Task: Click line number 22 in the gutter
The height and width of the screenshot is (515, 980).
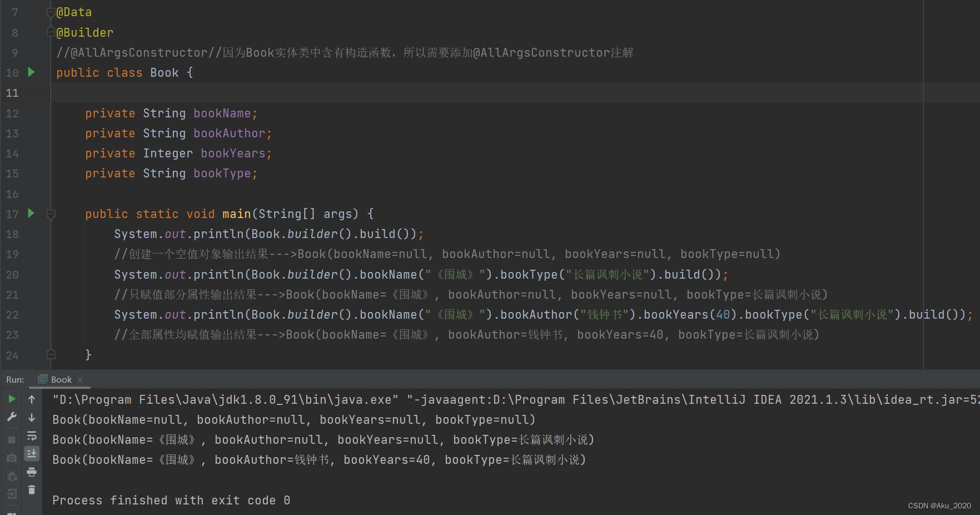Action: coord(12,315)
